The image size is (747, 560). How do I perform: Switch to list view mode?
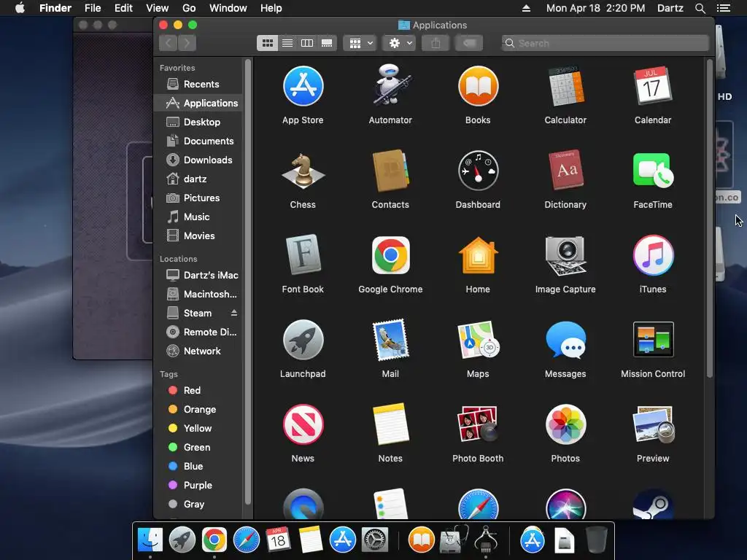point(287,43)
